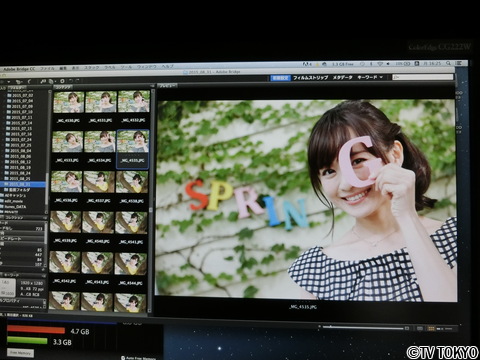Switch to キーワード workspace
Image resolution: width=480 pixels, height=360 pixels.
pyautogui.click(x=367, y=77)
